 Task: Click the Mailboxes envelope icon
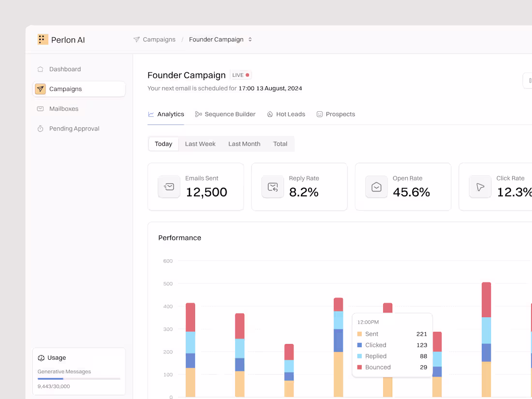(x=41, y=109)
